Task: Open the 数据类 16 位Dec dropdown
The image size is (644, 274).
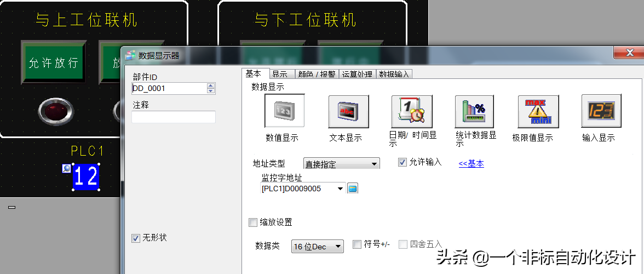Action: click(317, 247)
